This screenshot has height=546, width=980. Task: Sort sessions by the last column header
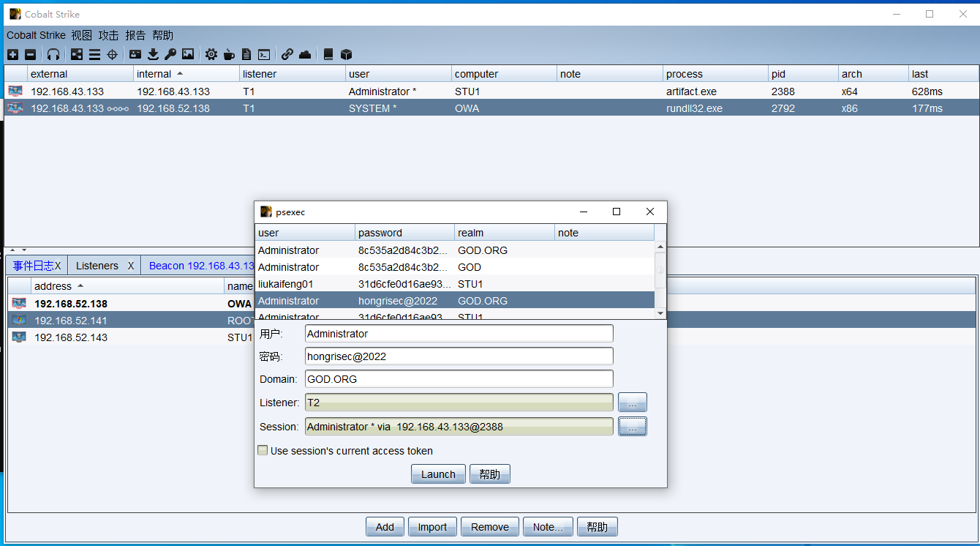943,74
